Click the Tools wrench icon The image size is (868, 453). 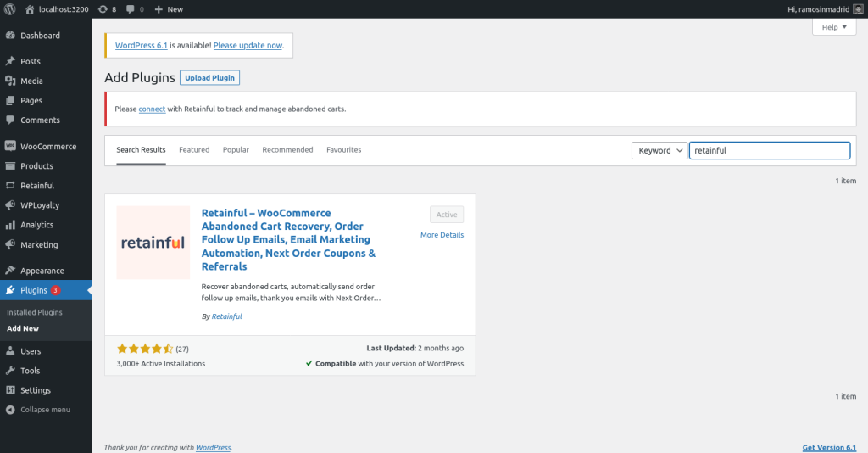point(10,371)
